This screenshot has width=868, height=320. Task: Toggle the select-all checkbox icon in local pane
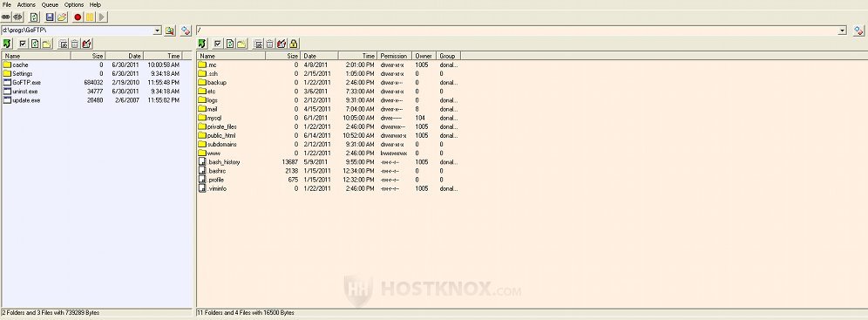(23, 44)
